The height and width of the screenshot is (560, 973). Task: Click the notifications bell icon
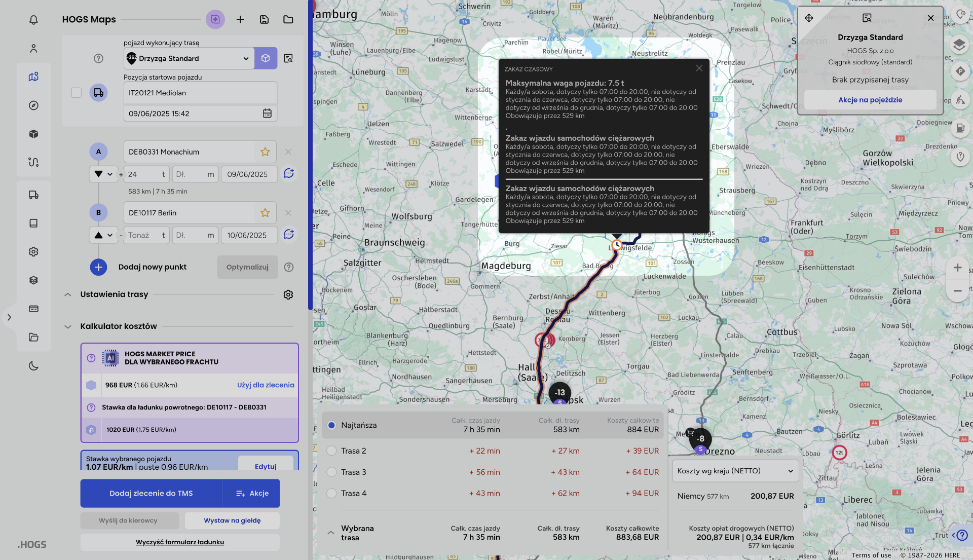point(33,20)
